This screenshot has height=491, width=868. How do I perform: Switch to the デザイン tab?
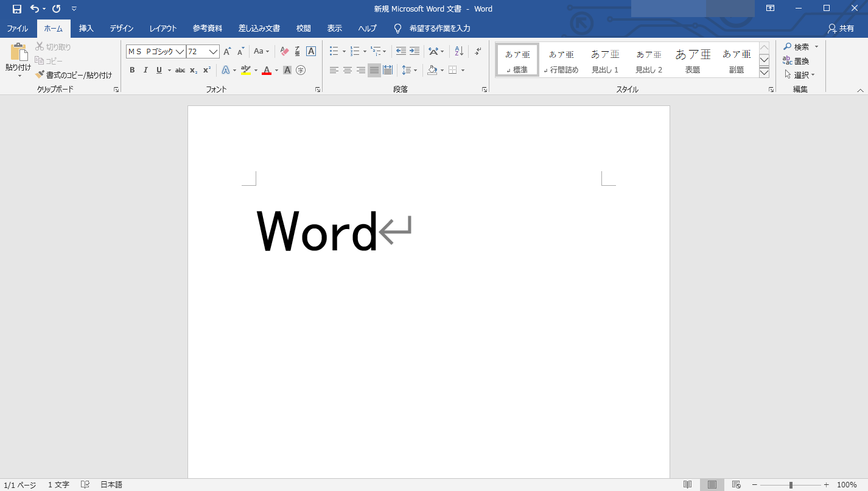click(122, 29)
